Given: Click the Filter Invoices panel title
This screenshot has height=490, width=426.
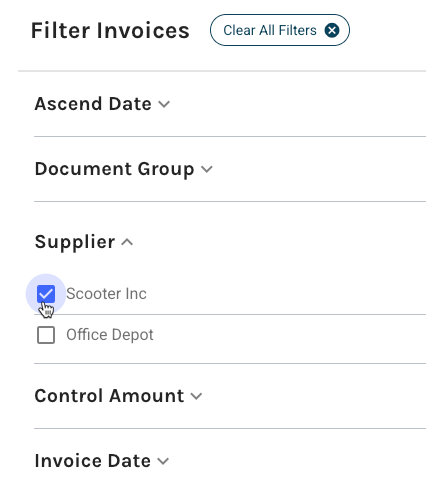Looking at the screenshot, I should [110, 31].
